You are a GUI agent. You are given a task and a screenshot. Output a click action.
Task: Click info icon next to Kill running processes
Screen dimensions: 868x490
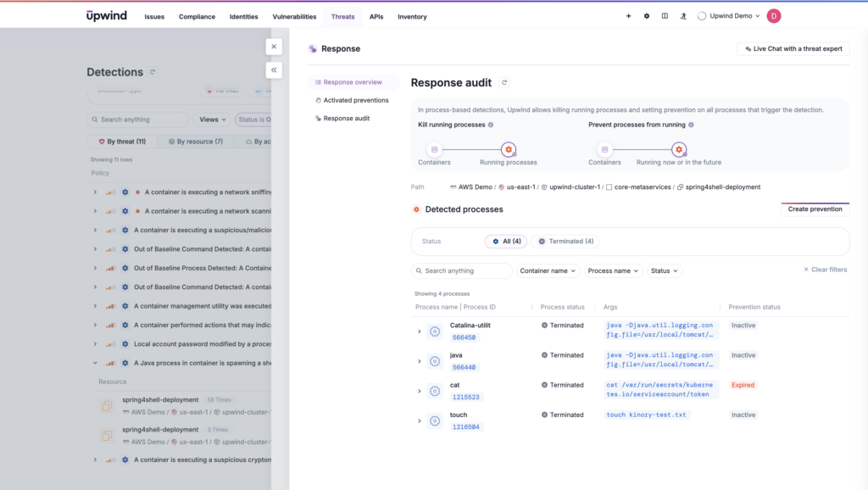[x=491, y=125]
